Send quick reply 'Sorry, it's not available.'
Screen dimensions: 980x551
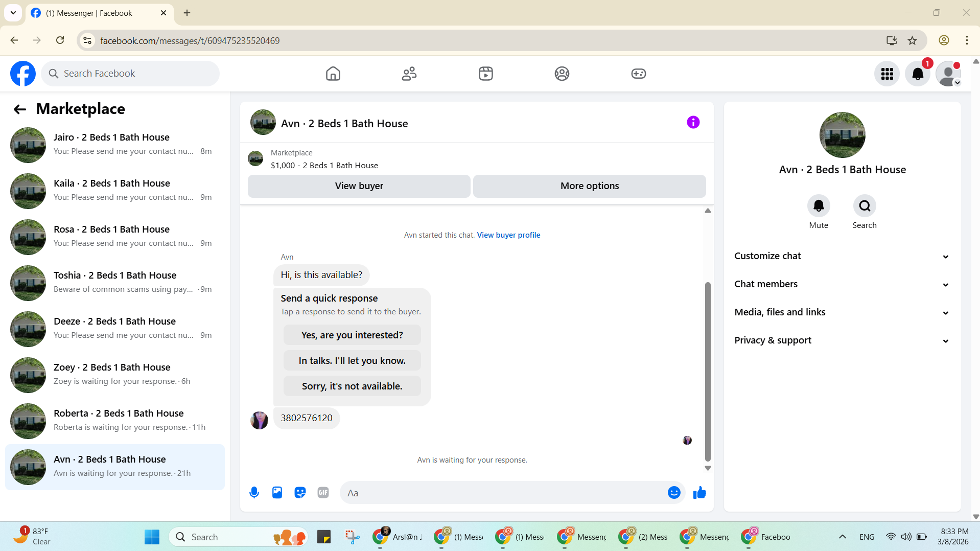(352, 386)
